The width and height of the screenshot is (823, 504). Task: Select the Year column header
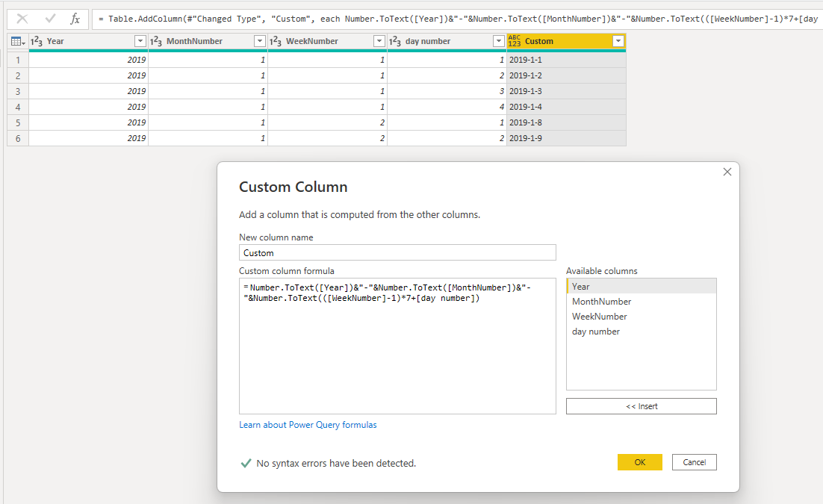pos(88,41)
